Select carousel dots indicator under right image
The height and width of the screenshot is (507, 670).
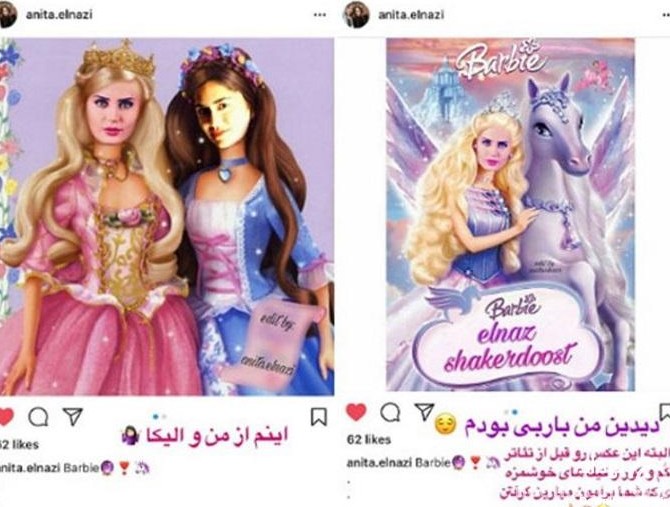point(511,412)
